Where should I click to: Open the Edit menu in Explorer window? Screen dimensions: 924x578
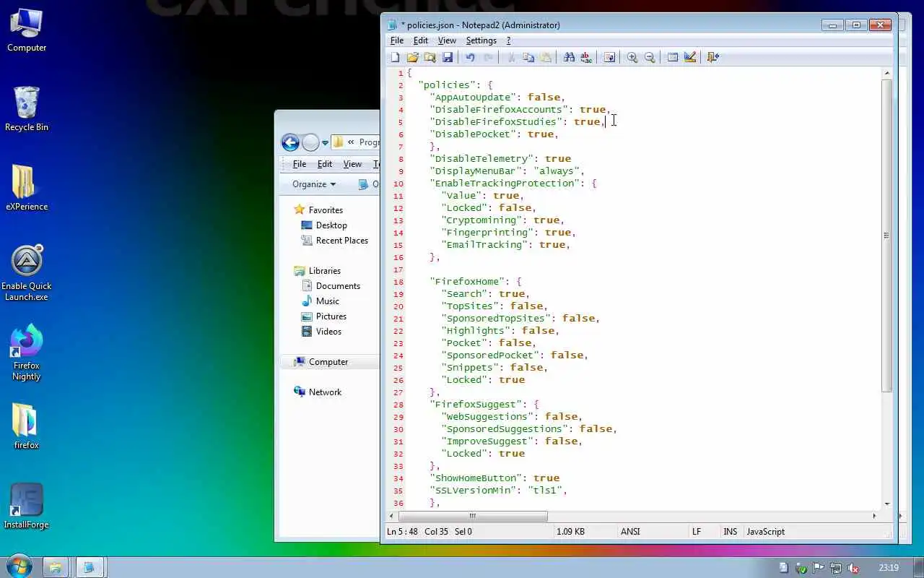coord(325,164)
